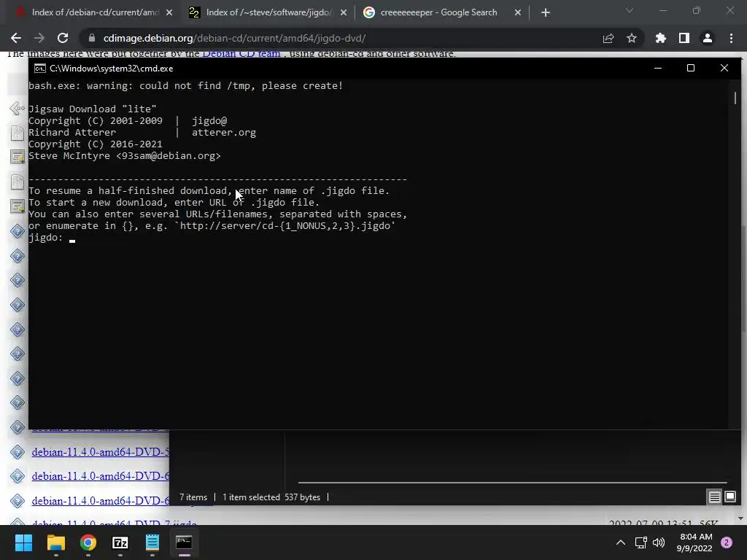
Task: Toggle Chrome side panel icon
Action: tap(684, 38)
